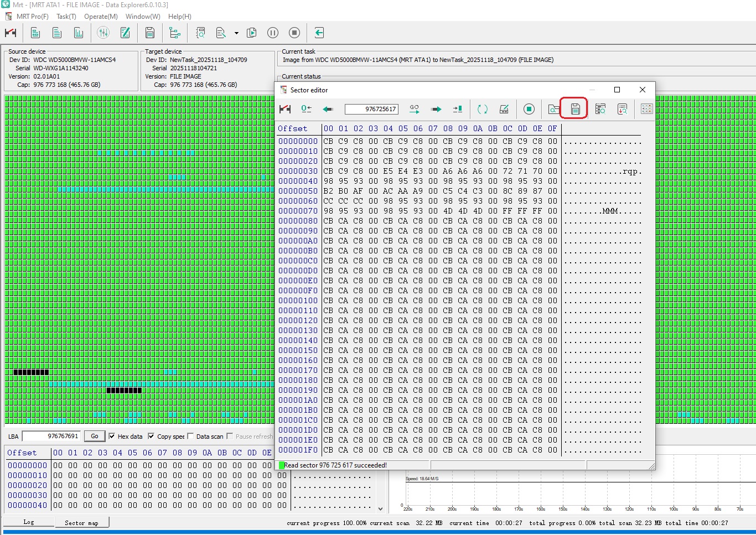This screenshot has height=535, width=756.
Task: Click the stop icon in Sector editor toolbar
Action: pos(529,109)
